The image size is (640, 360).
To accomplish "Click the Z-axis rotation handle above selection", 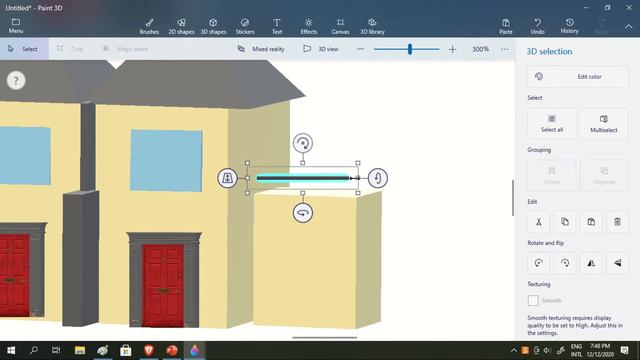I will click(x=302, y=143).
